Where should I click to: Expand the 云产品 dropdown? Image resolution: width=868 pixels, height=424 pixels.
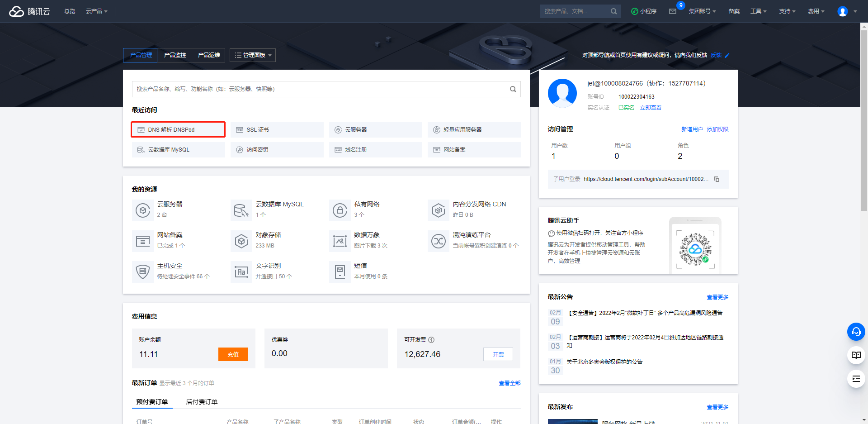click(97, 11)
